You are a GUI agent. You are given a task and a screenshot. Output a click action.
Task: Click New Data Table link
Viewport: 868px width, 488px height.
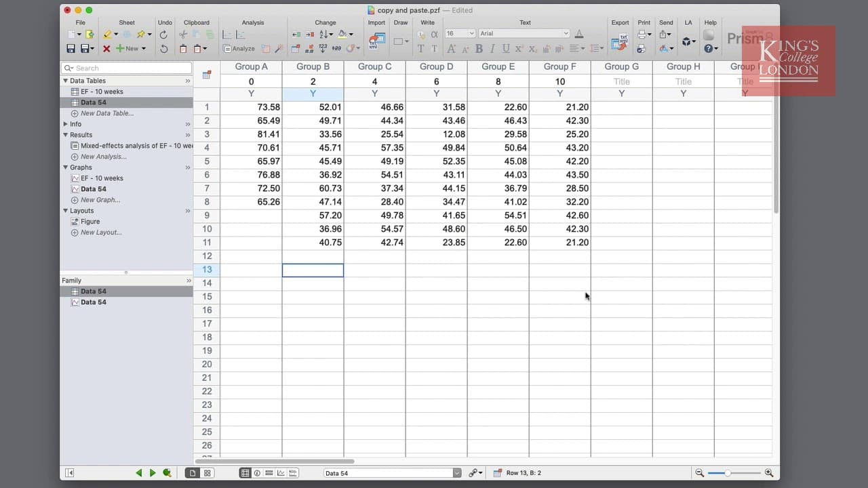coord(106,113)
